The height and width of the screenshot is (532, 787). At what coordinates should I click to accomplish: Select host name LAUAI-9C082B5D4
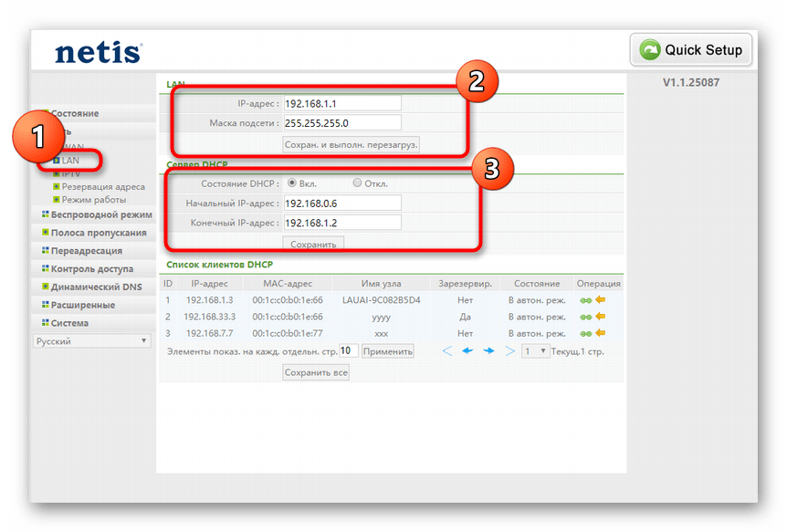point(381,300)
